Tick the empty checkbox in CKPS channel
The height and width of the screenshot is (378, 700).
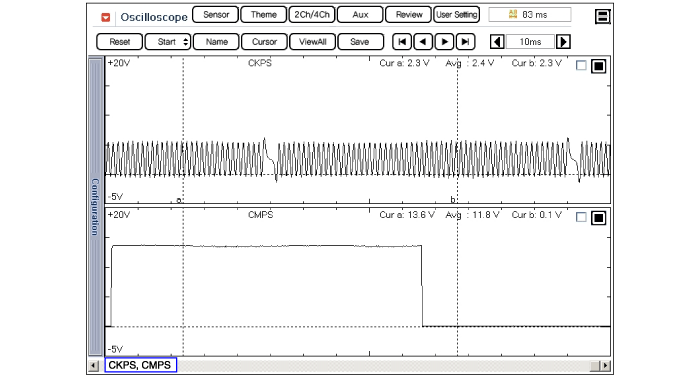pyautogui.click(x=581, y=66)
